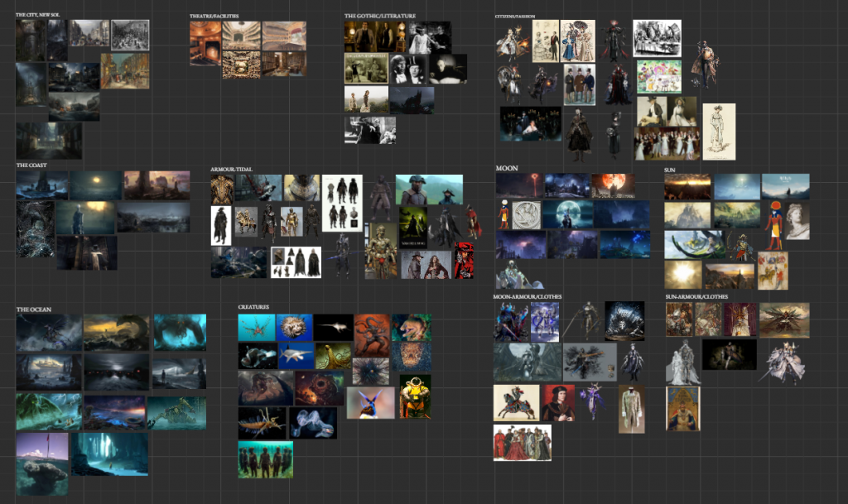This screenshot has height=504, width=848.
Task: Select the white-bordered black-and-white banquet illustration
Action: (657, 38)
